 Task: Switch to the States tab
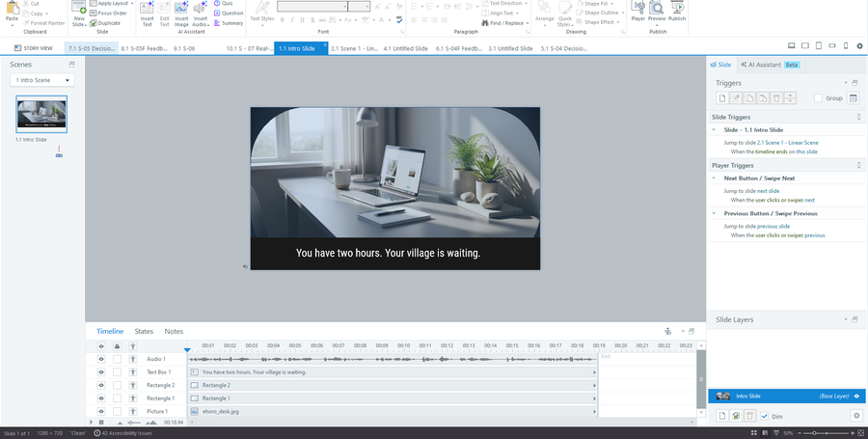pos(144,331)
